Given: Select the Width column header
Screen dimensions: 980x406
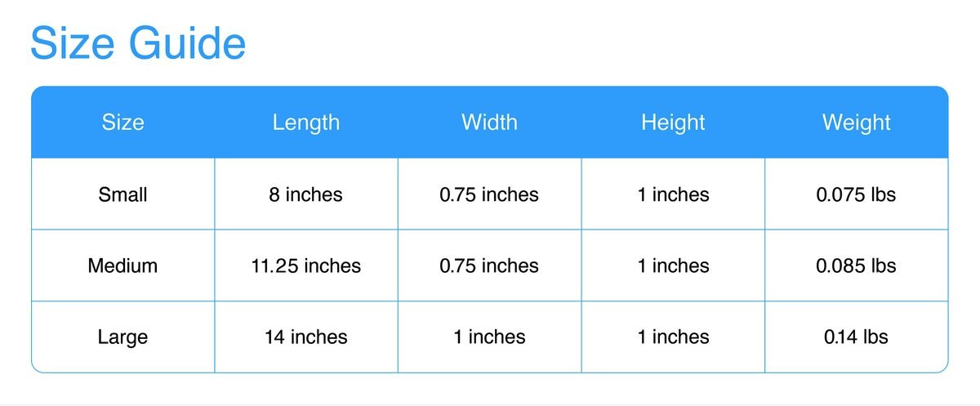Looking at the screenshot, I should click(x=489, y=123).
